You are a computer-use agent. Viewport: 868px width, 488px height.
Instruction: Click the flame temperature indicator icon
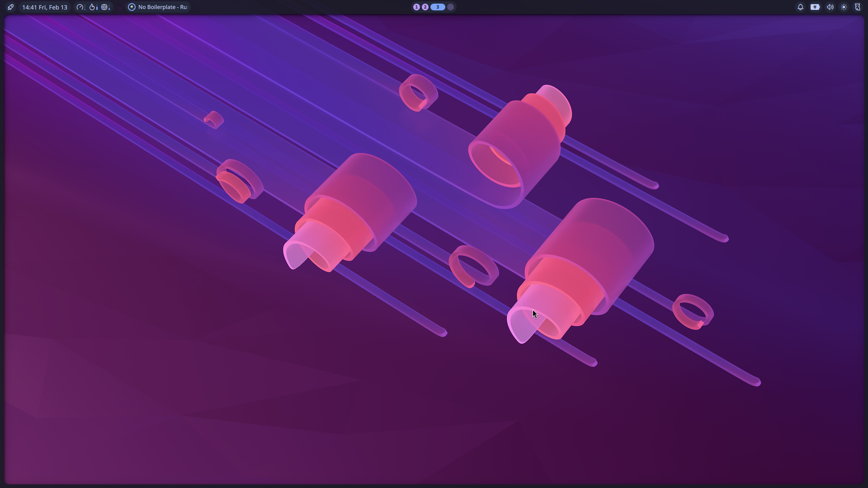[92, 7]
